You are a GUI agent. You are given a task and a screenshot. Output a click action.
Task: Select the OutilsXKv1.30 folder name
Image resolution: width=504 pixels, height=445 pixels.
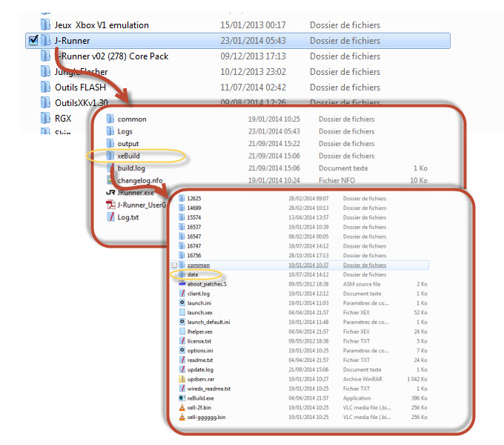coord(82,102)
